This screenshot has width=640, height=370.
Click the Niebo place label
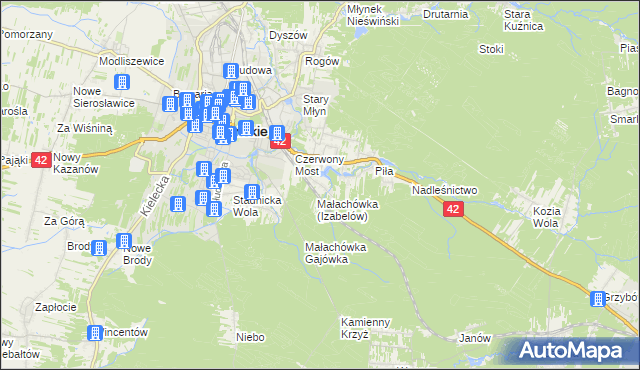[x=250, y=337]
